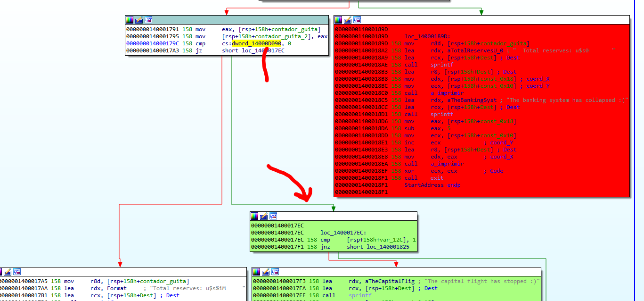Click pencil edit icon on top-left code block
The height and width of the screenshot is (301, 644).
click(139, 20)
